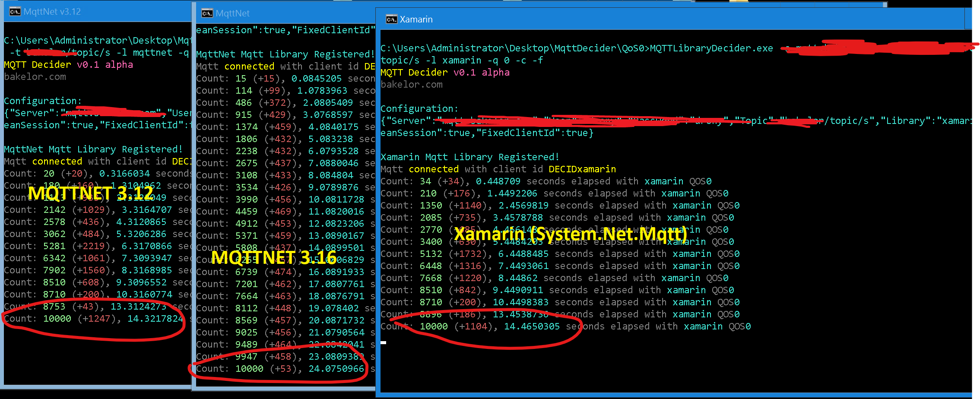Click 'Mqtt connected with client id DECIDxamarin' line

coord(498,169)
